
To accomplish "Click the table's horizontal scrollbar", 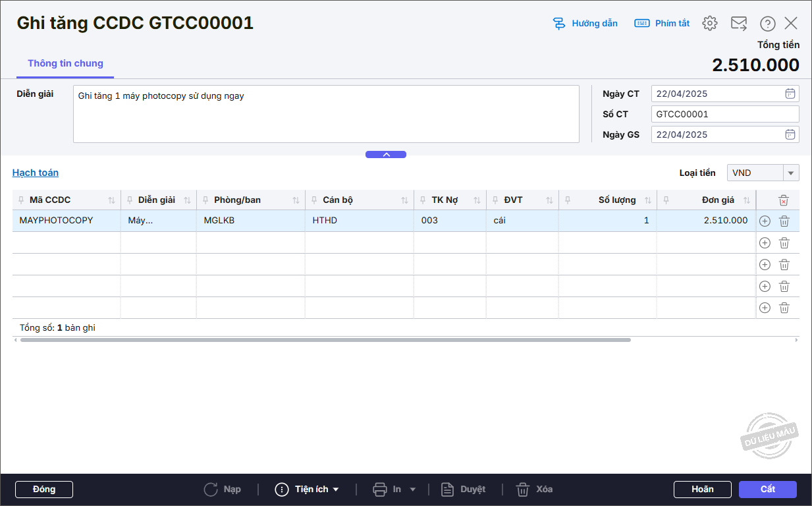I will click(325, 340).
